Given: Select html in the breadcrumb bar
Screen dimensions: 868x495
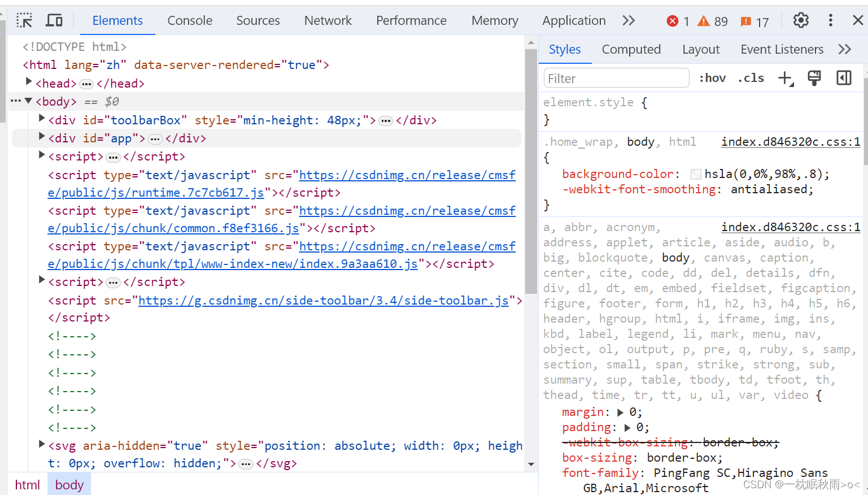Looking at the screenshot, I should [27, 485].
